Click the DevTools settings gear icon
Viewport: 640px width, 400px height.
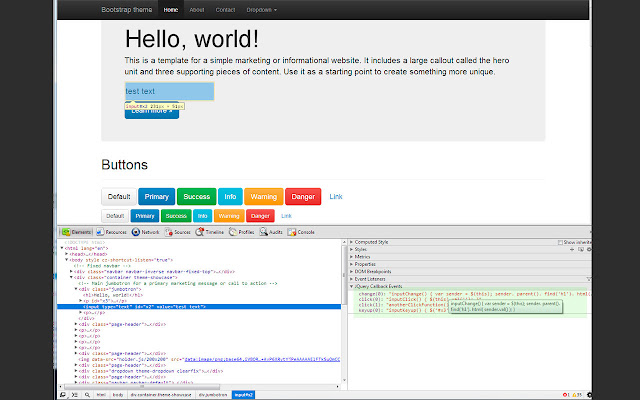pos(589,395)
